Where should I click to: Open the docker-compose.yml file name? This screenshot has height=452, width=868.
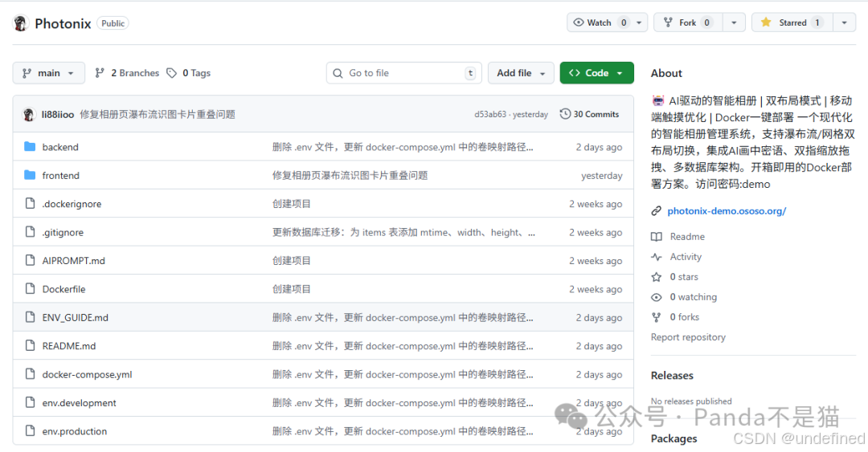pos(87,375)
